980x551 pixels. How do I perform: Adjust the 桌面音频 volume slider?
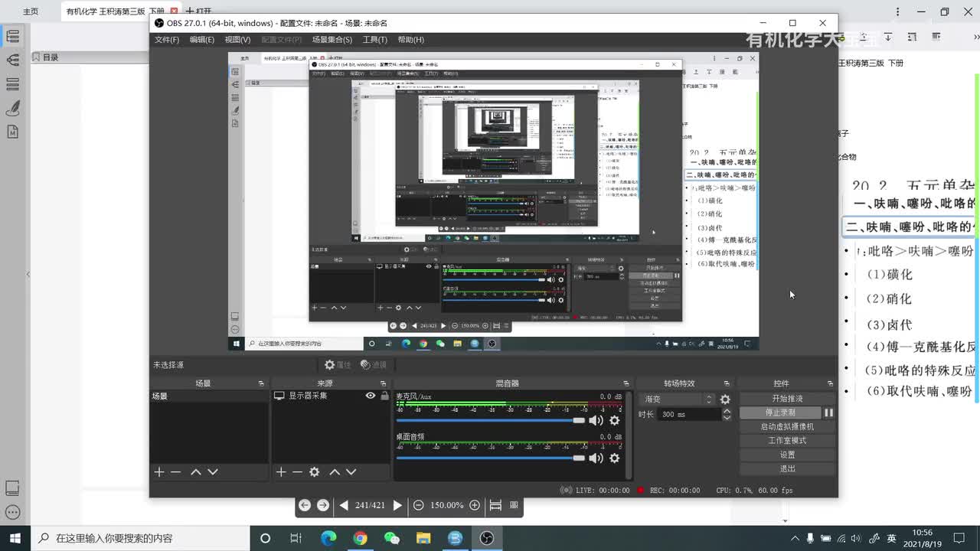(491, 458)
